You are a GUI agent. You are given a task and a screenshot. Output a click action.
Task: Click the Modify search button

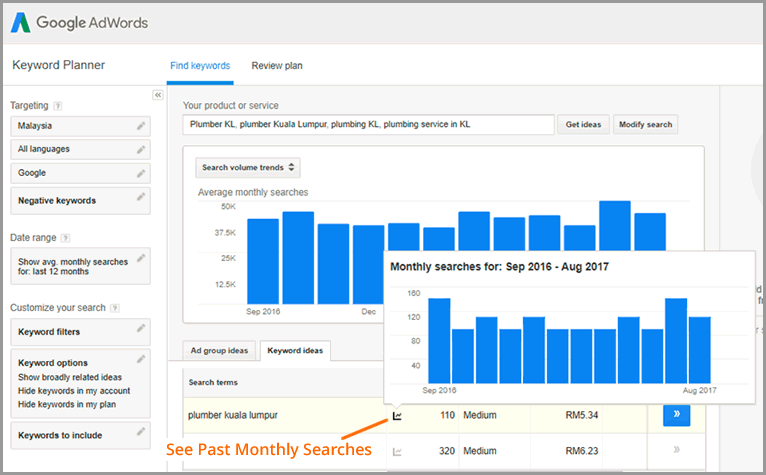645,125
